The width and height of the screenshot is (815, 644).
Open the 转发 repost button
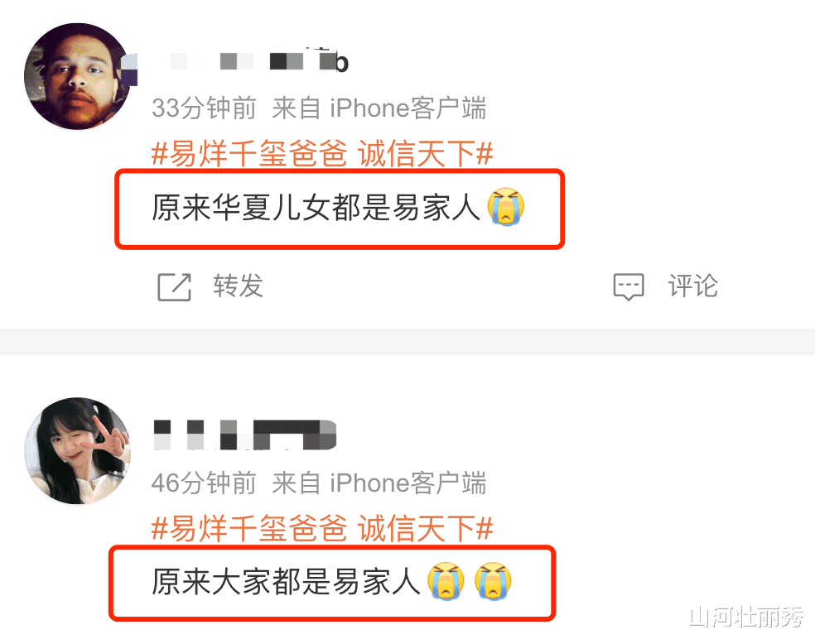(x=210, y=286)
